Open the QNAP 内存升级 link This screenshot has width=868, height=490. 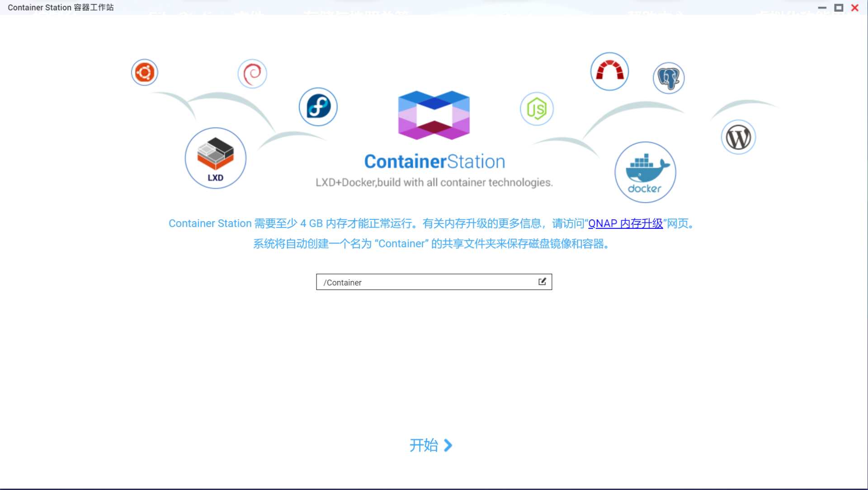click(x=625, y=224)
